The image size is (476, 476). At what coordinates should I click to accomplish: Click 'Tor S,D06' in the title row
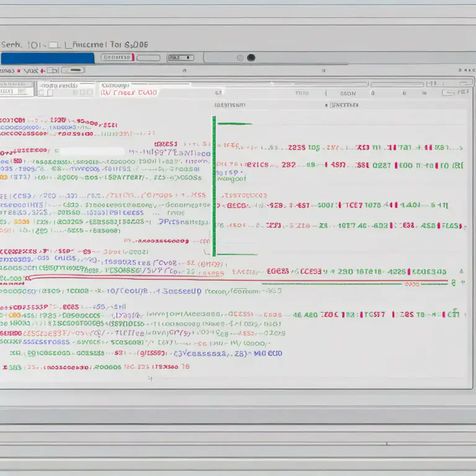tap(129, 45)
